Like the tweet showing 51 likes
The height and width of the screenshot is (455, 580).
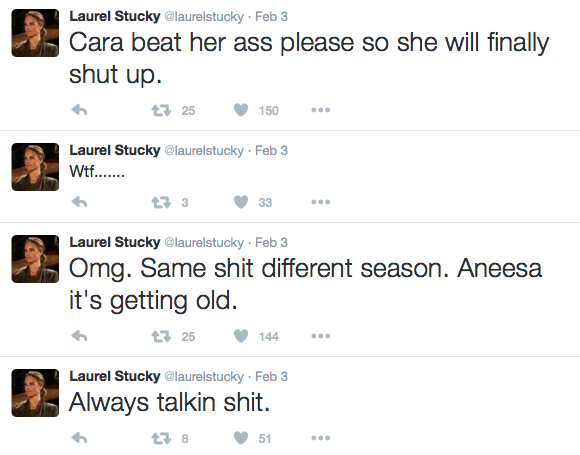(241, 438)
